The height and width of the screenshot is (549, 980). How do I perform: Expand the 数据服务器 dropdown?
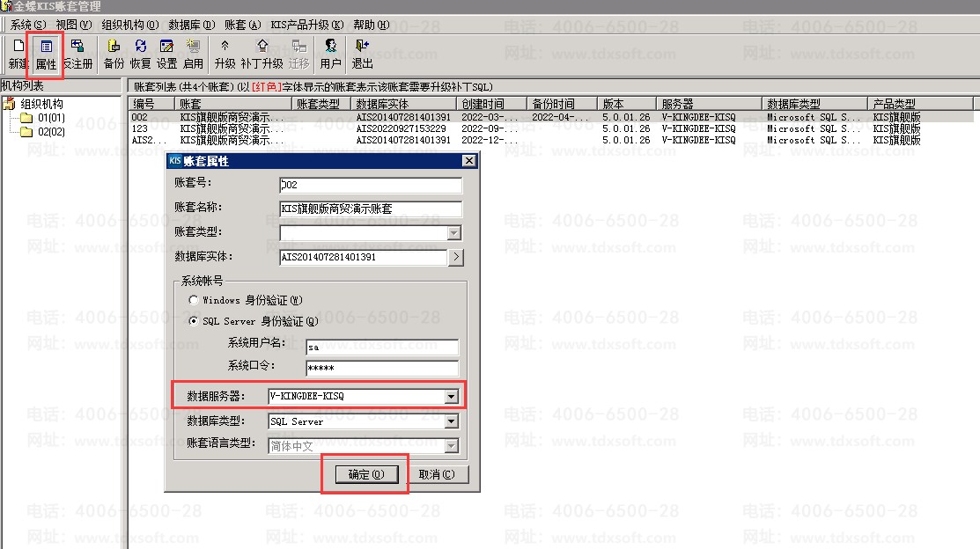(x=451, y=397)
